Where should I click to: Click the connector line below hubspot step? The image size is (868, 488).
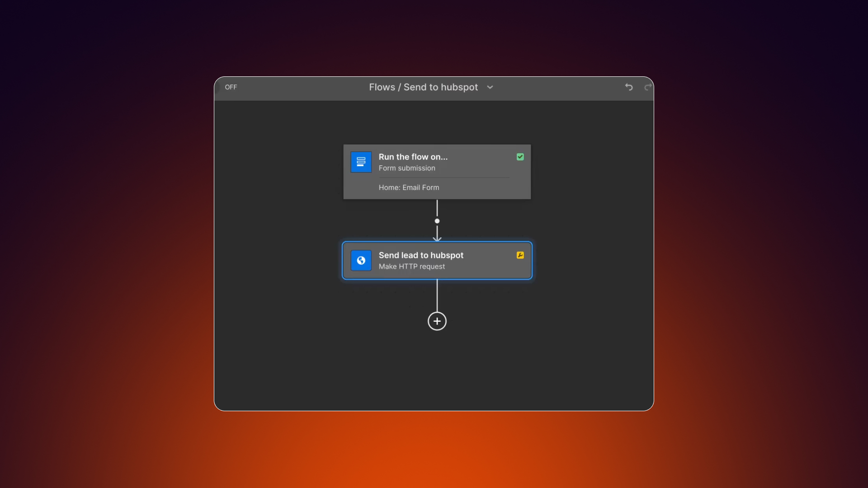coord(437,295)
